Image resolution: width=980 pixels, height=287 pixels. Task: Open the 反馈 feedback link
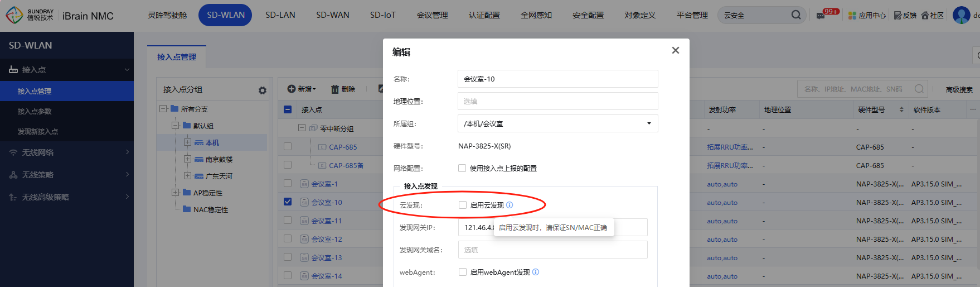point(905,16)
